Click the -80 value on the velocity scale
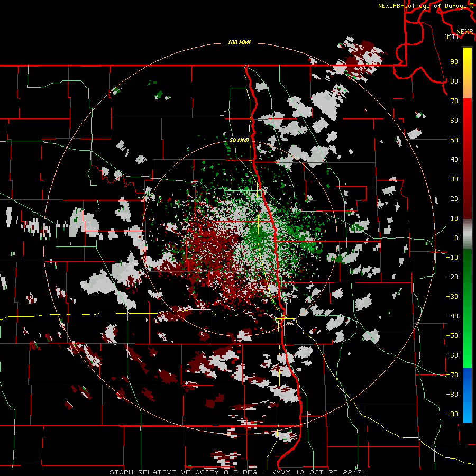476x476 pixels. 452,395
